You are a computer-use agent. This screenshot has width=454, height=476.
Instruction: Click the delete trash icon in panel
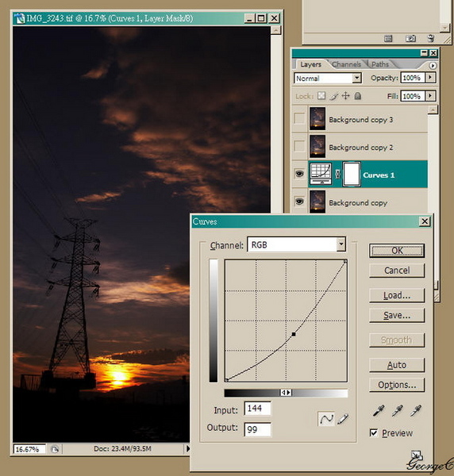(x=431, y=38)
